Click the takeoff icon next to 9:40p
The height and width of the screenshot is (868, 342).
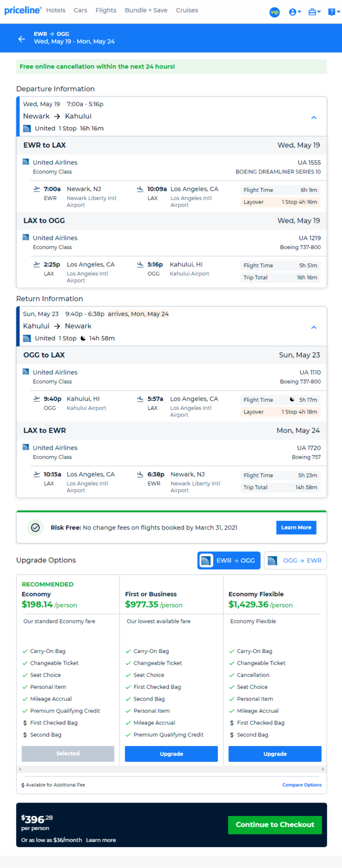coord(37,399)
